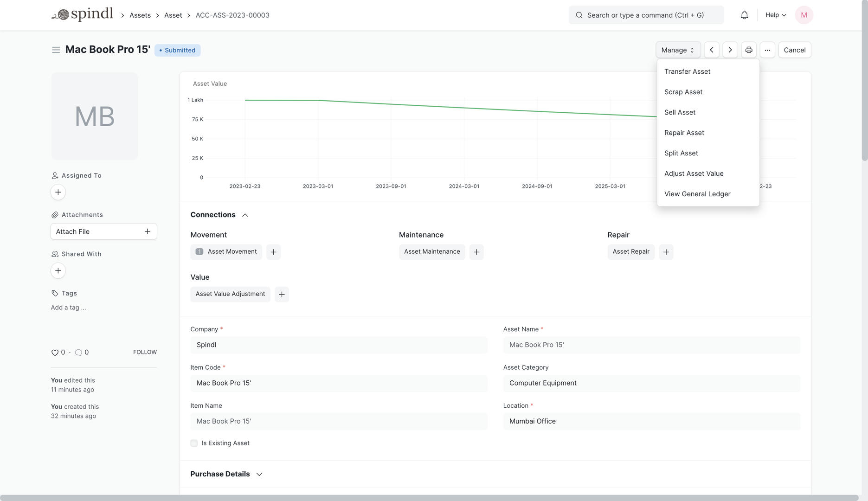Click the Company field Spindl
This screenshot has height=501, width=868.
tap(339, 345)
